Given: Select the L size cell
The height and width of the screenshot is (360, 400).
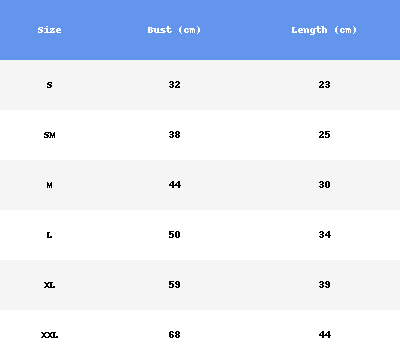Looking at the screenshot, I should pyautogui.click(x=49, y=235).
